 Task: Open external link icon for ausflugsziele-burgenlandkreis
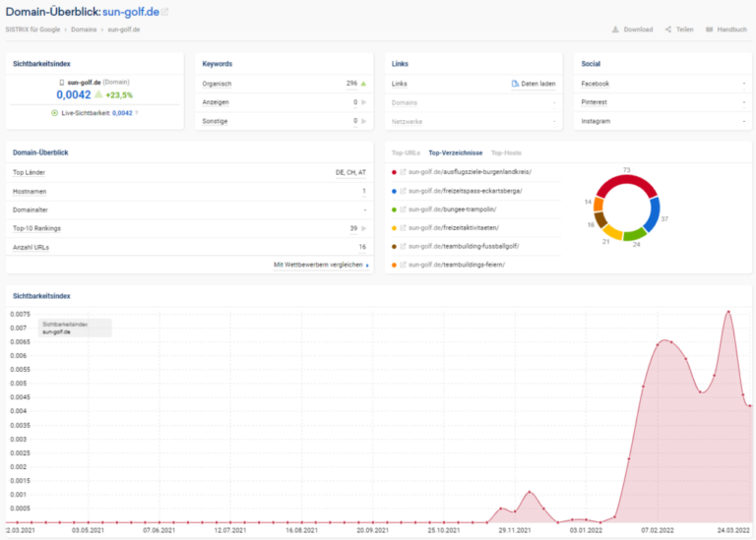pos(403,172)
